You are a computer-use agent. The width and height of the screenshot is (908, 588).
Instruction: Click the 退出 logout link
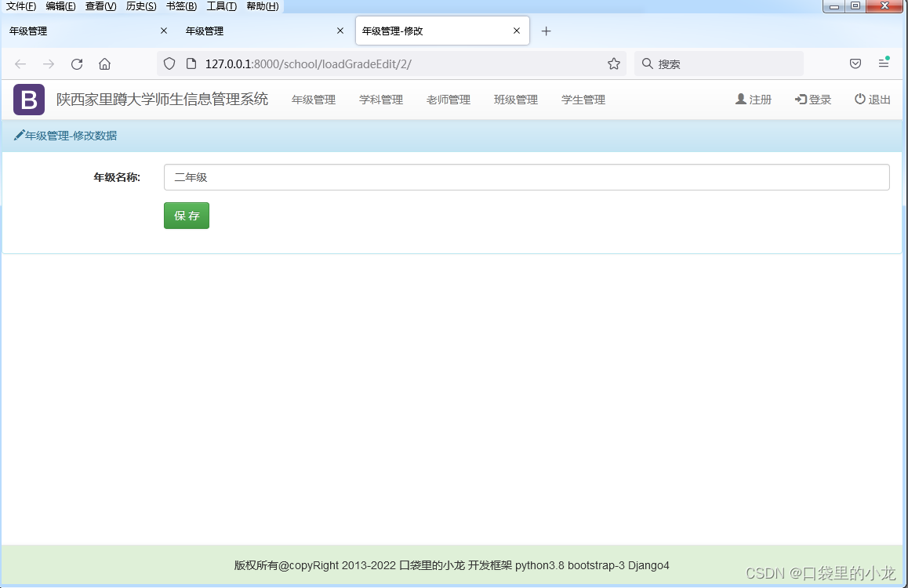click(x=873, y=100)
